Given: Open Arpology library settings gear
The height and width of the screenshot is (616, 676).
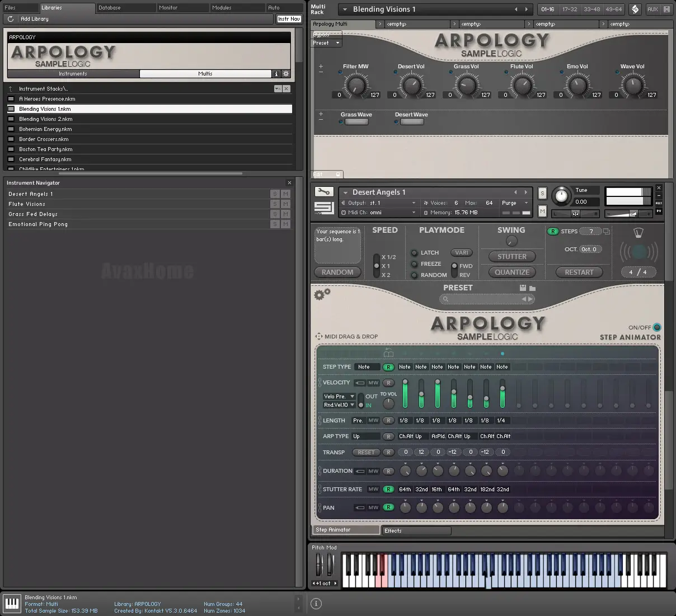Looking at the screenshot, I should tap(286, 74).
